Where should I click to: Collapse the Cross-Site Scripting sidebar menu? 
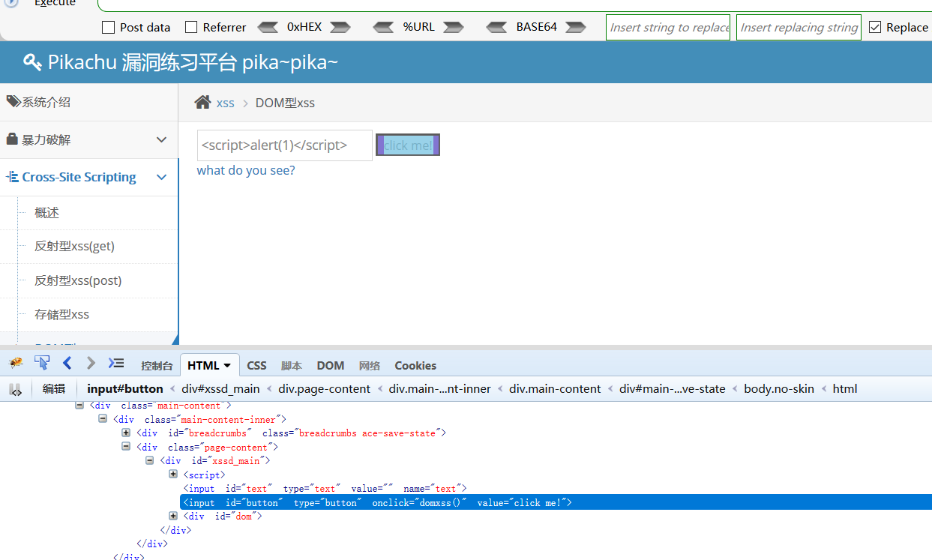(161, 178)
